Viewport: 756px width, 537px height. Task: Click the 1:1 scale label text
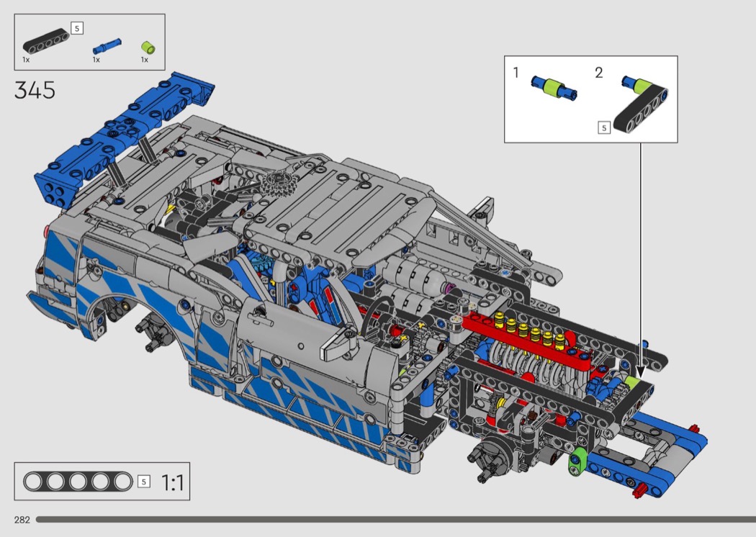(172, 482)
